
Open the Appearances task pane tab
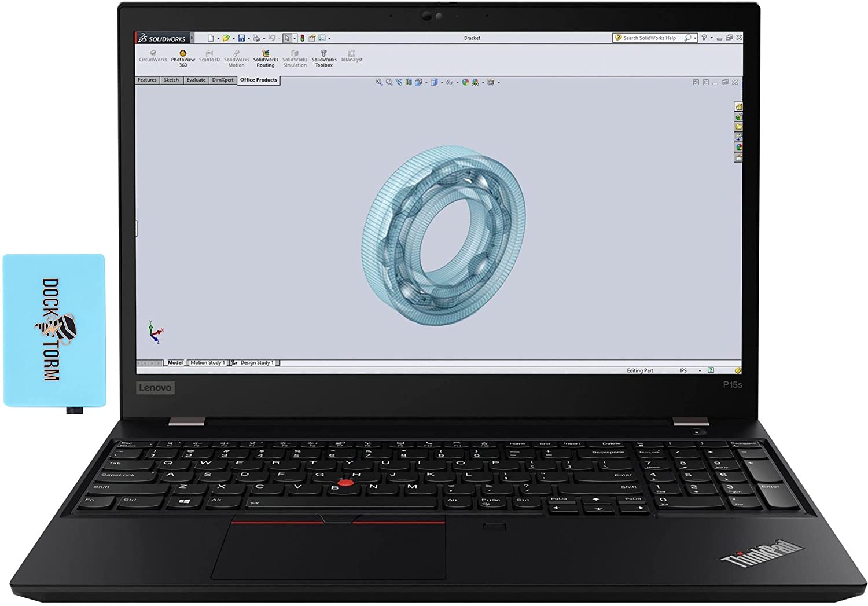pyautogui.click(x=738, y=147)
